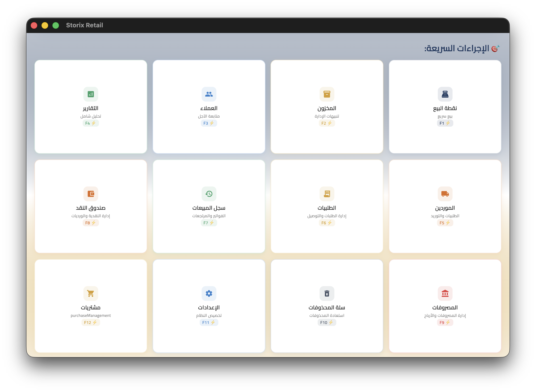Viewport: 536px width, 392px height.
Task: Click the نقطة البيع card title
Action: 445,108
